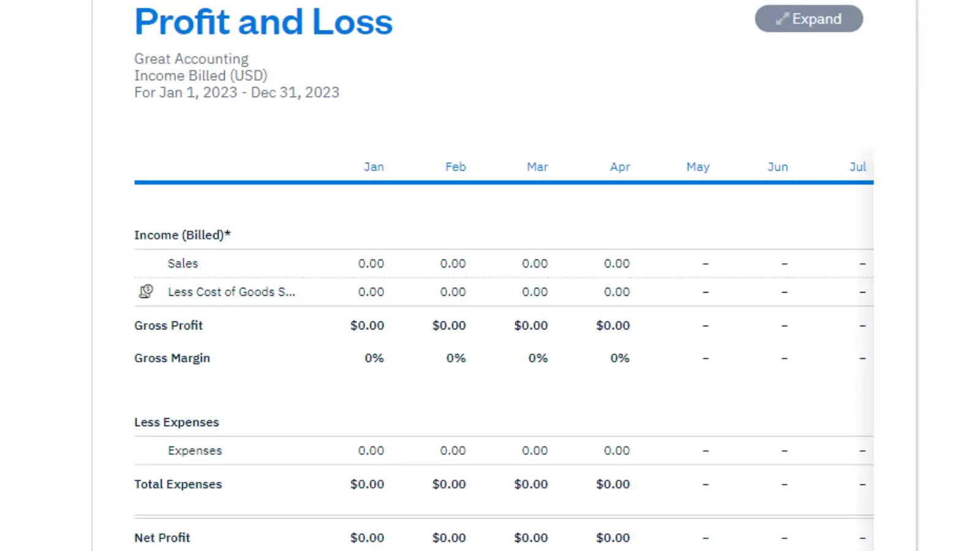Click the Jul column header
Image resolution: width=980 pixels, height=551 pixels.
[858, 167]
